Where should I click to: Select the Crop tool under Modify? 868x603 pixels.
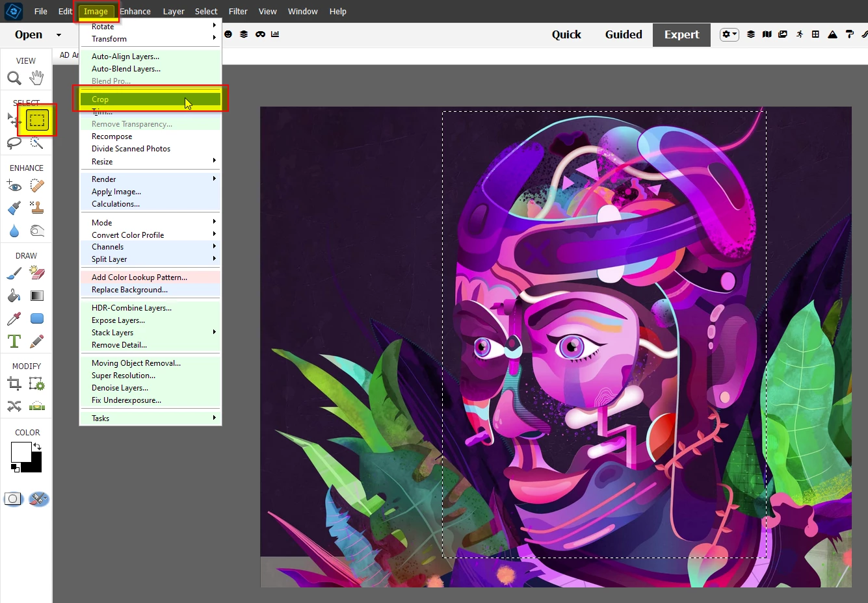point(14,384)
